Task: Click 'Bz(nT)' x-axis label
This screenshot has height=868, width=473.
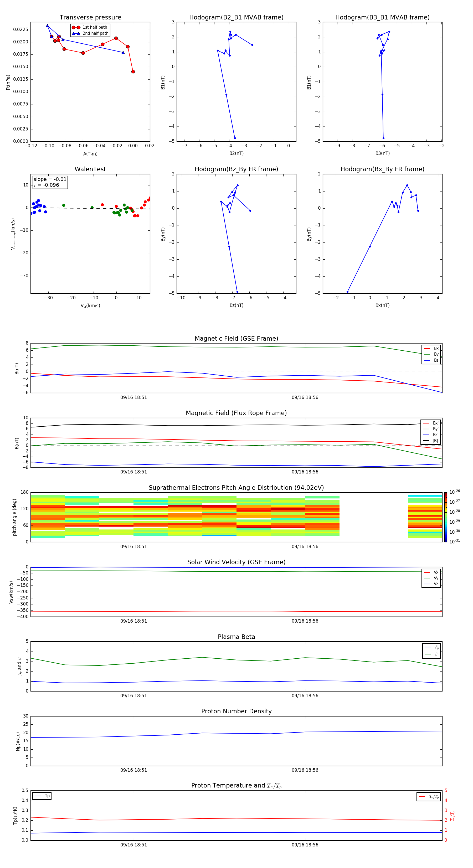Action: point(236,305)
